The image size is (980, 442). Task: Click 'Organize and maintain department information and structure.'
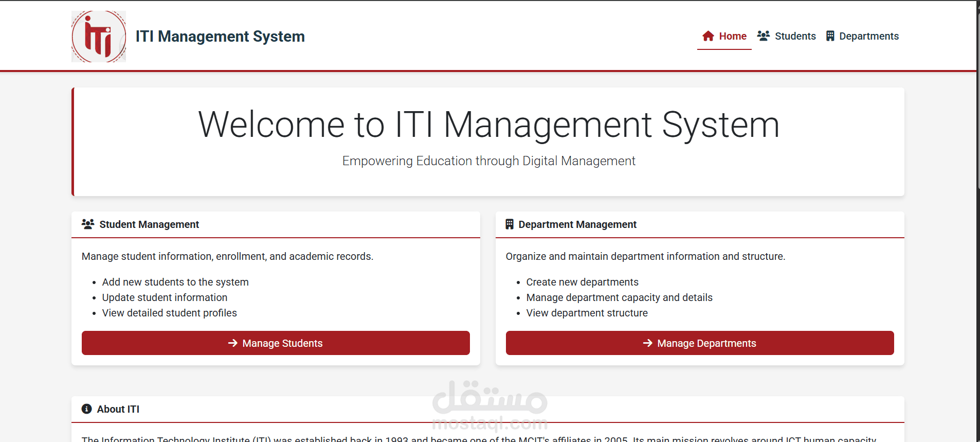pyautogui.click(x=646, y=256)
